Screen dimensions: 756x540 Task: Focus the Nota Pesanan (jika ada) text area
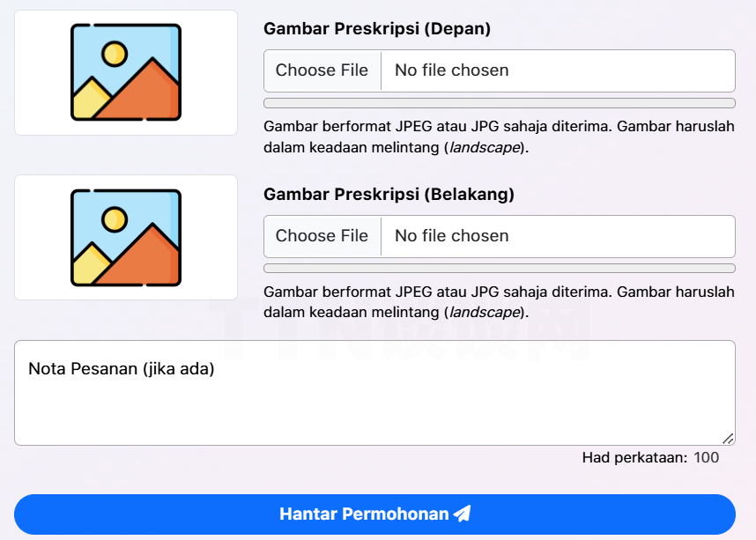click(x=374, y=393)
